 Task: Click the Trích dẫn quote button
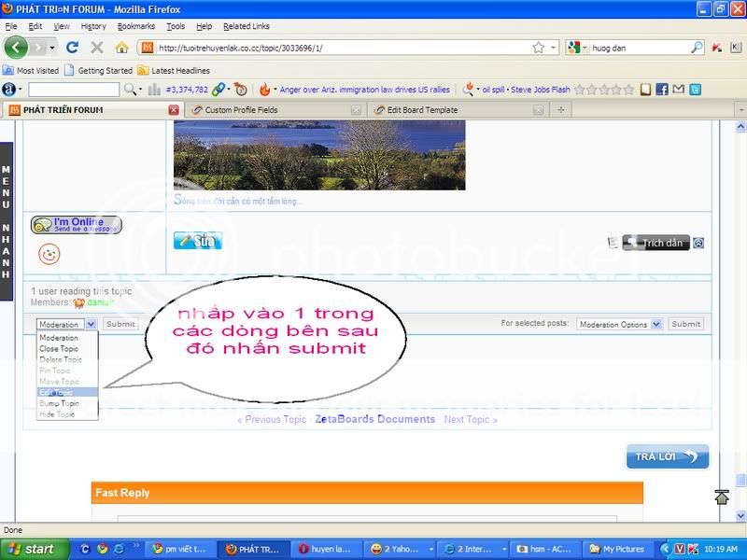656,243
